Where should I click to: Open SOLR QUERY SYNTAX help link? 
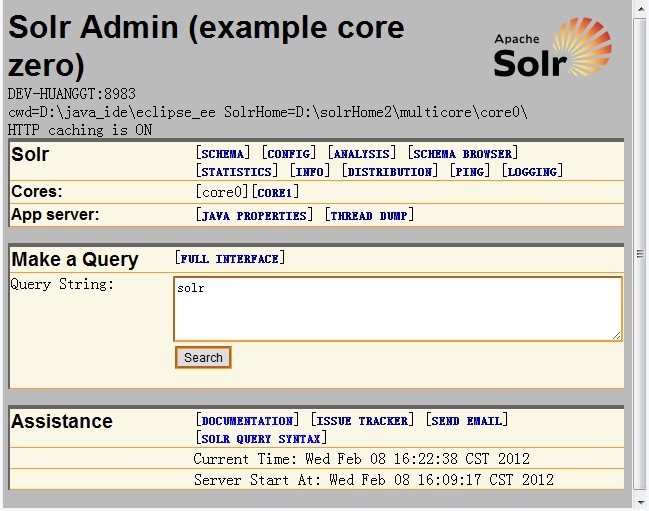click(x=261, y=438)
